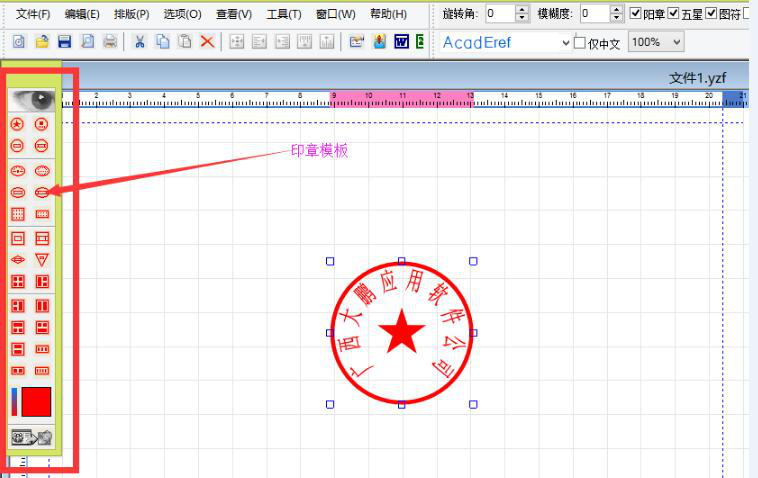Cut the selection with the scissors icon
Screen dimensions: 758x478
click(x=139, y=42)
